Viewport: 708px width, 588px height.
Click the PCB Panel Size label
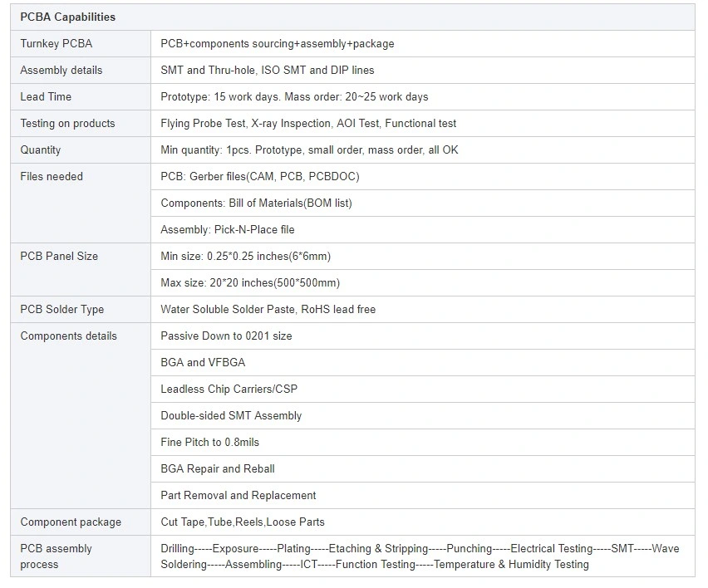(59, 257)
